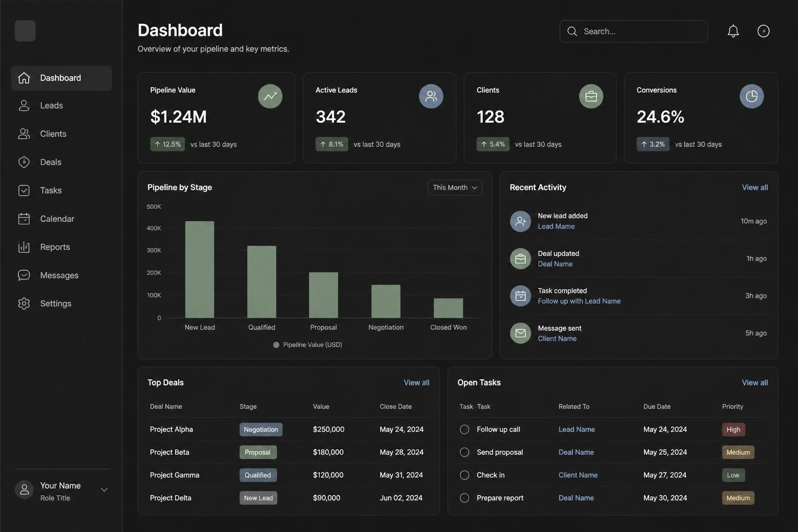Click the round icon right of the bell
The image size is (798, 532).
pyautogui.click(x=763, y=31)
